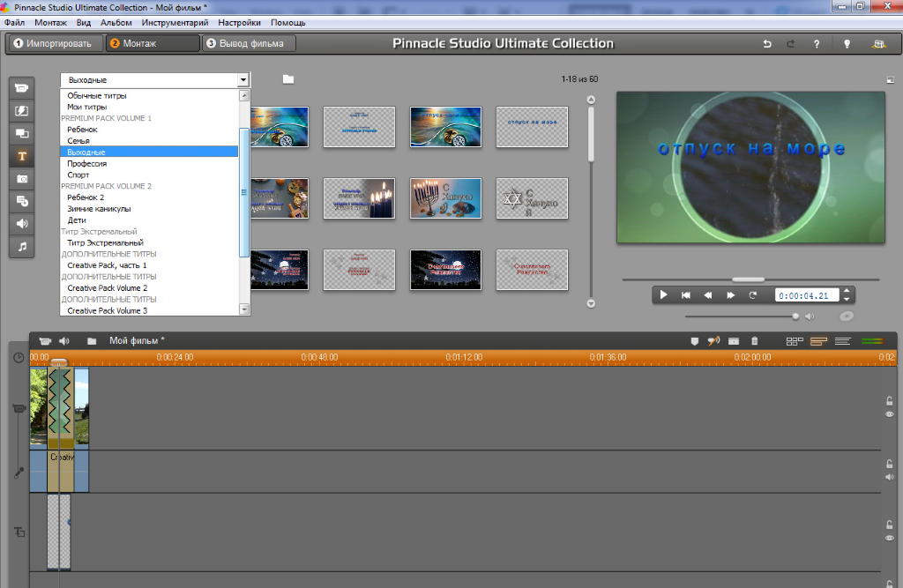
Task: Choose Creative Pack Volume 2 entry
Action: pos(107,288)
